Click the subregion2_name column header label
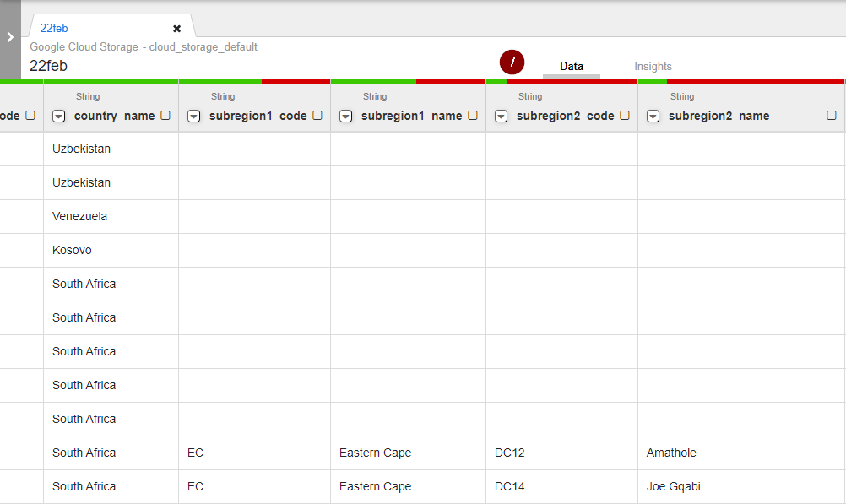846x504 pixels. click(719, 117)
